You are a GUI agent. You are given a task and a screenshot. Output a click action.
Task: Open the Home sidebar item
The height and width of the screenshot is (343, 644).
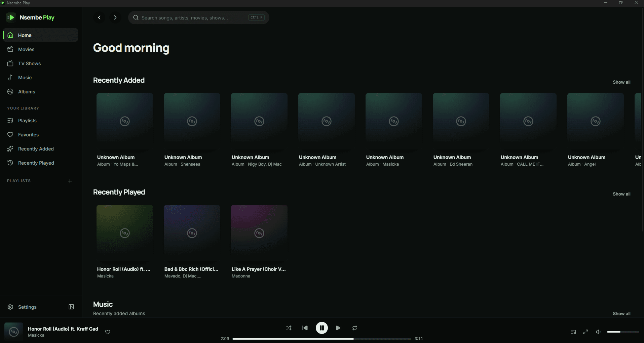41,35
